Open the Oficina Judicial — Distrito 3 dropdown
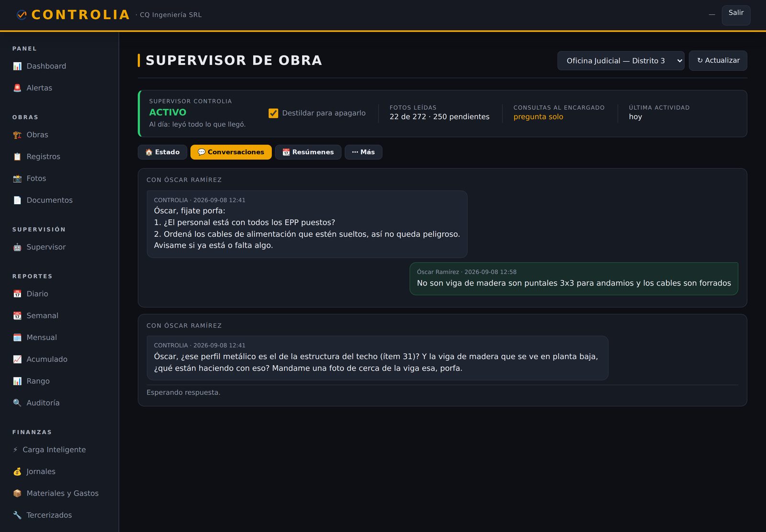 tap(620, 61)
